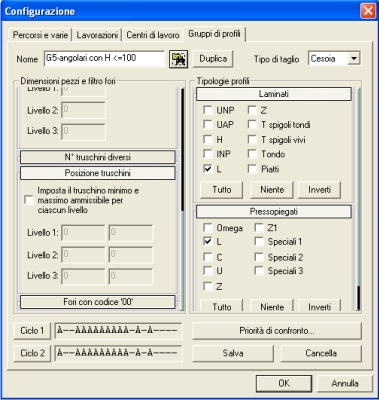Collapse the Posizione truschini section
Screen dimensions: 379x400
coord(98,173)
